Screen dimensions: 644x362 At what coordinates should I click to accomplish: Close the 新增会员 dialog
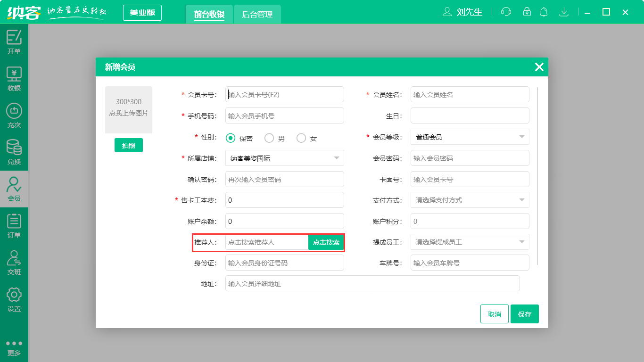click(x=539, y=67)
